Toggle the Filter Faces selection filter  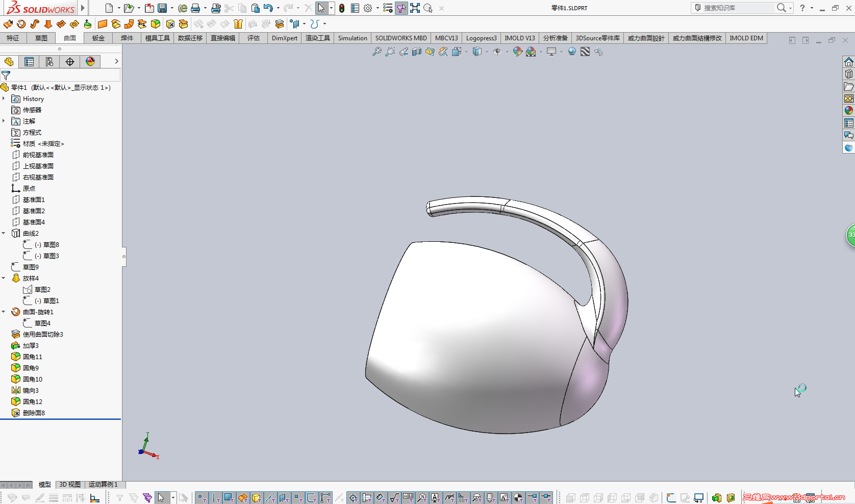(229, 498)
